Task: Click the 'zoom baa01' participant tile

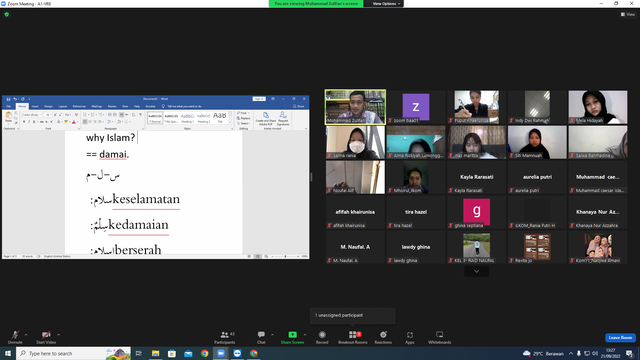Action: click(x=416, y=107)
